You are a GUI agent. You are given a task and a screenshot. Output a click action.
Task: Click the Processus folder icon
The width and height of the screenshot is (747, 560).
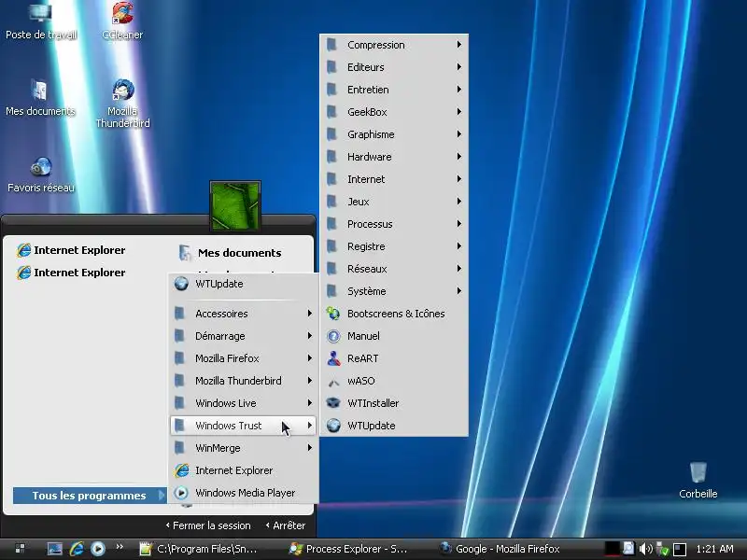pyautogui.click(x=332, y=224)
